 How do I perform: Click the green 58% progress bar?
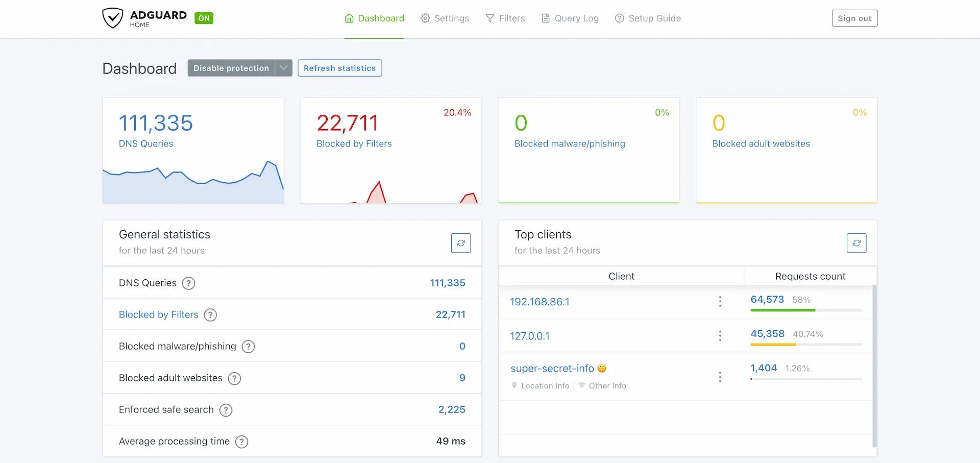click(x=783, y=310)
